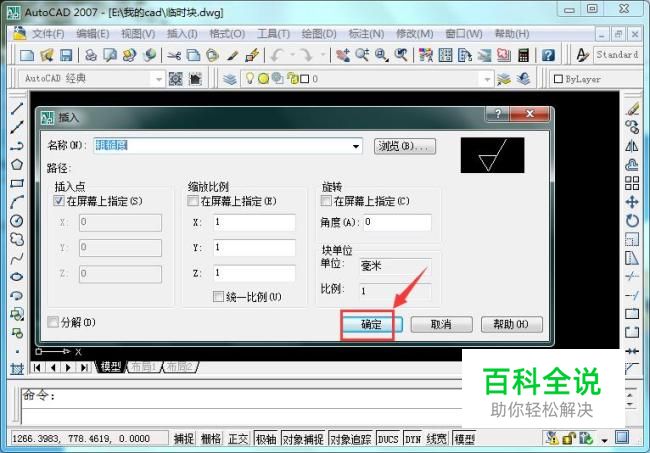Select the Ellipse draw tool
This screenshot has width=650, height=453.
[17, 276]
